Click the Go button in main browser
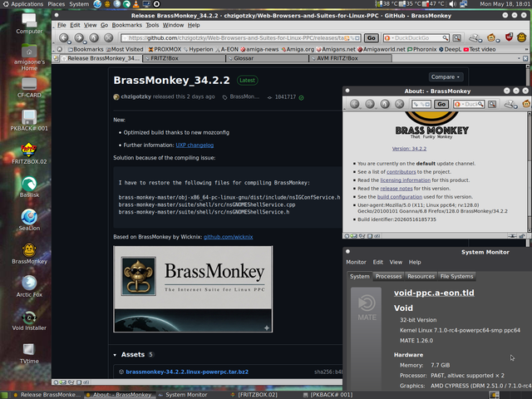This screenshot has height=399, width=532. pyautogui.click(x=372, y=38)
